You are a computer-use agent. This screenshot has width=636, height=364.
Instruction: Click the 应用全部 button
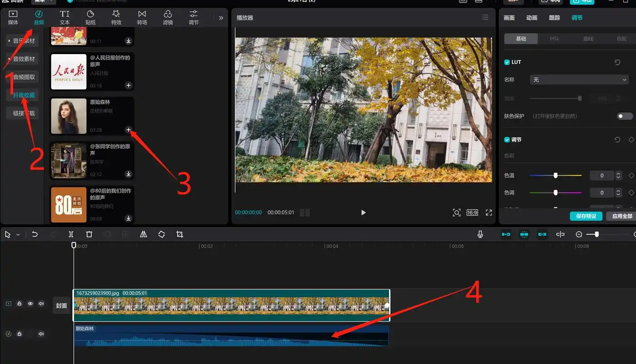(621, 216)
